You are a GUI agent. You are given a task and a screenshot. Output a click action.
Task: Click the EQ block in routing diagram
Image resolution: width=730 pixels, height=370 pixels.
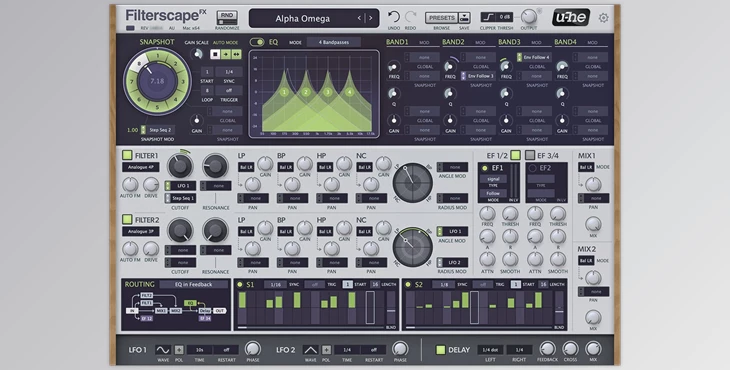pyautogui.click(x=189, y=303)
